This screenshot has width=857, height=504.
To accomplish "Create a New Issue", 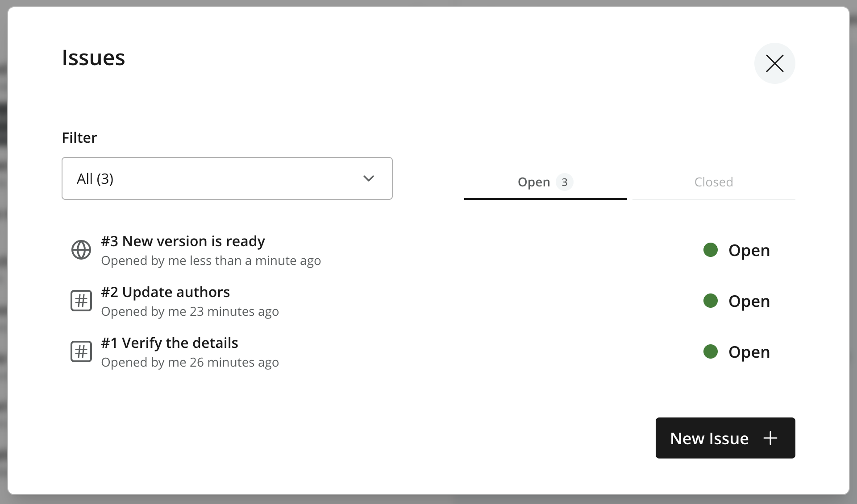I will 725,438.
